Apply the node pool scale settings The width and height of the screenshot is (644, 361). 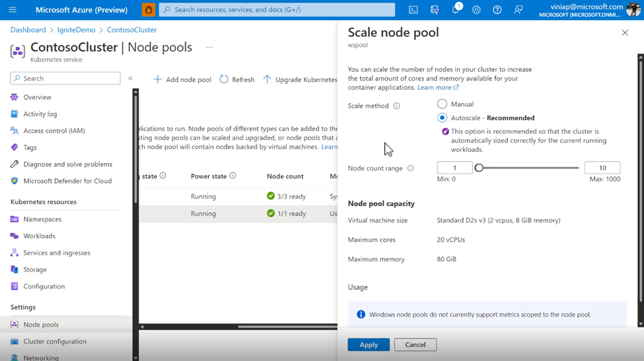point(369,345)
